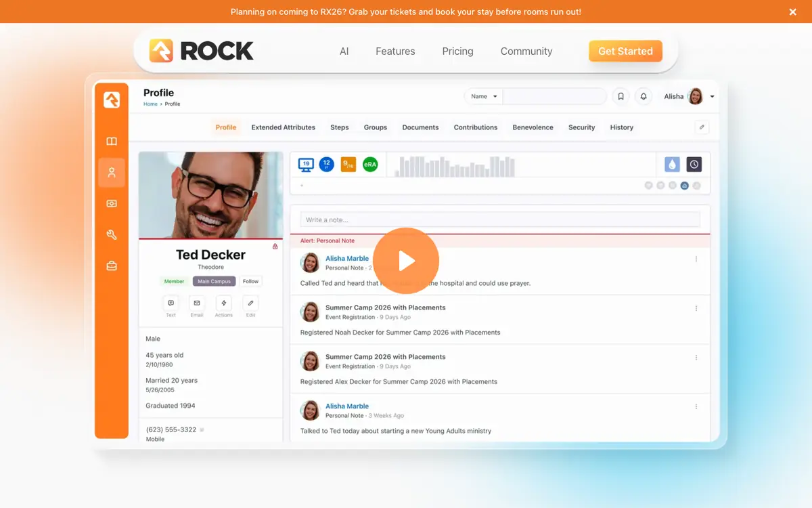
Task: Click the green eRA badge
Action: pos(370,164)
